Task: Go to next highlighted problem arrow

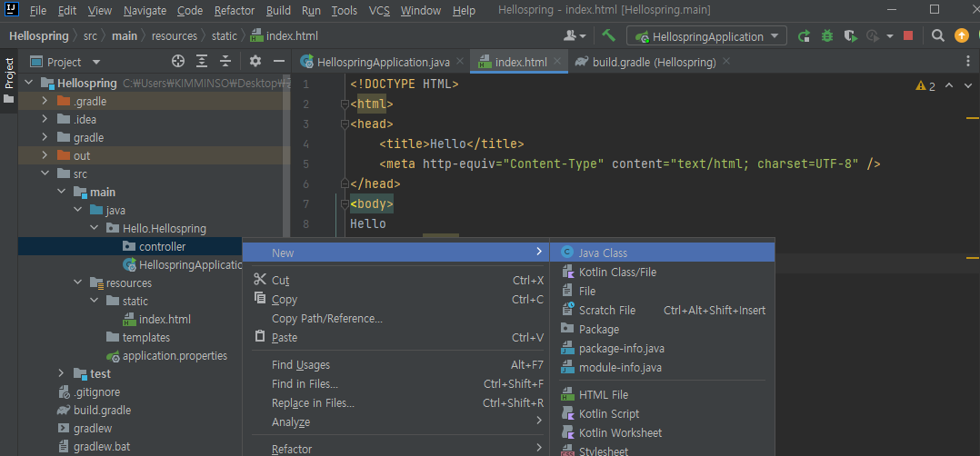Action: click(967, 85)
